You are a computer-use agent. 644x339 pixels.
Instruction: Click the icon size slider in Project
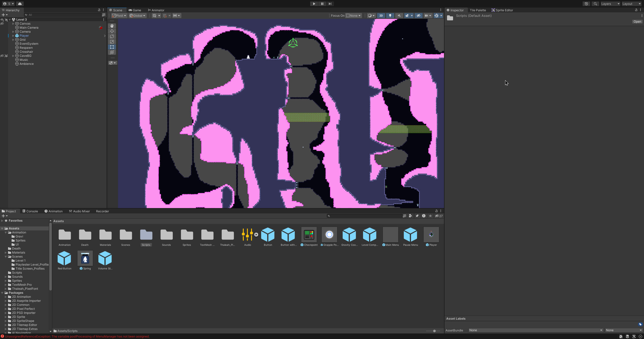tap(434, 331)
